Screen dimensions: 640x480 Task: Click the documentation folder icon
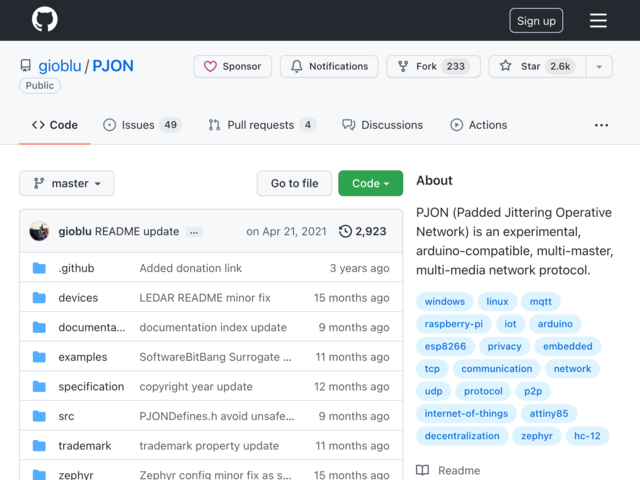click(39, 327)
